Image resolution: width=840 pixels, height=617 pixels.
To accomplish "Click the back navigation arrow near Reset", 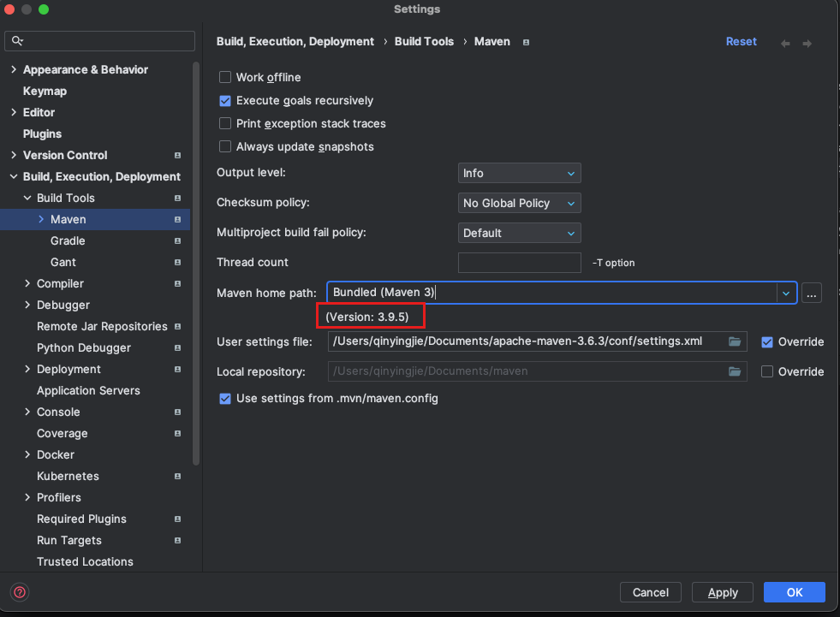I will pyautogui.click(x=785, y=43).
